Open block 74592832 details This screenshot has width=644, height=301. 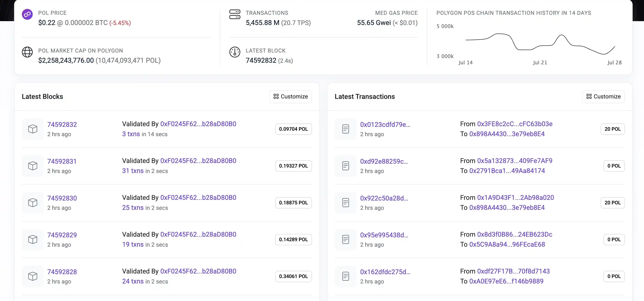click(62, 125)
